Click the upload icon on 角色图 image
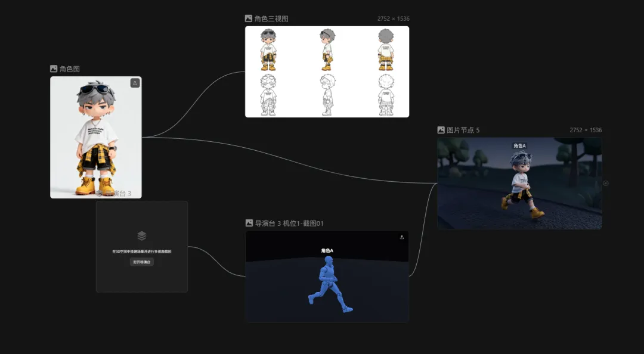The height and width of the screenshot is (354, 644). pos(135,83)
